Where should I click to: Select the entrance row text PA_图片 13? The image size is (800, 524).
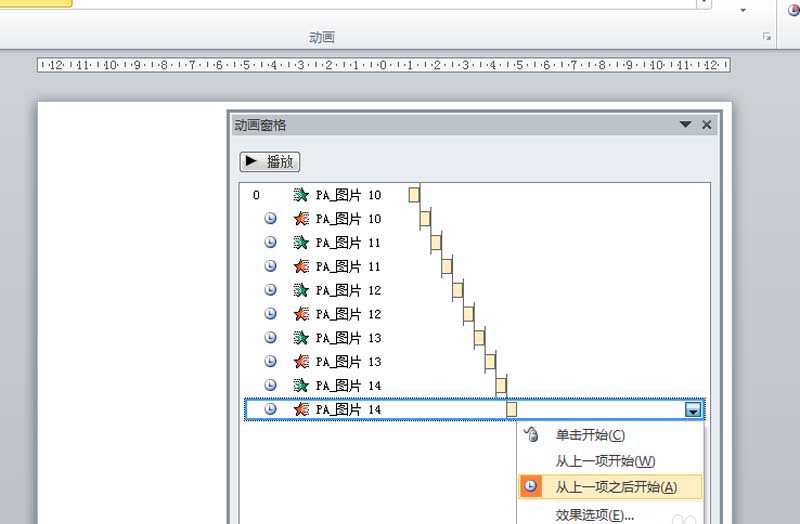pos(348,338)
